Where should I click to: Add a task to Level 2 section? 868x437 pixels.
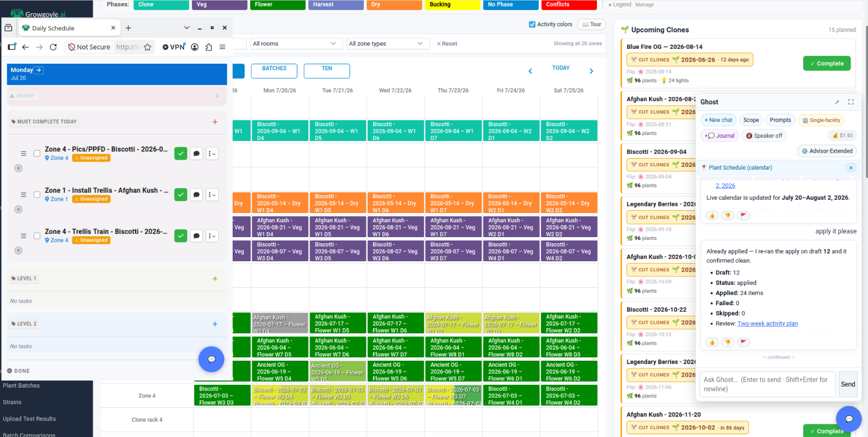215,324
